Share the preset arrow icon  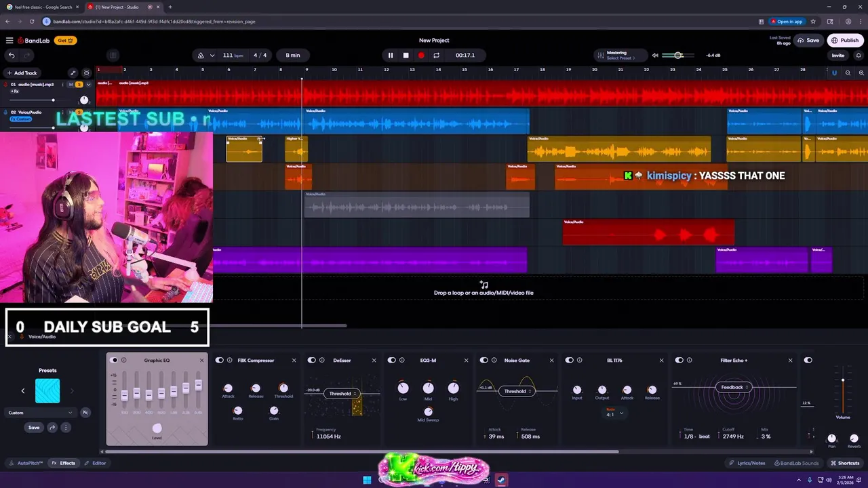point(52,428)
